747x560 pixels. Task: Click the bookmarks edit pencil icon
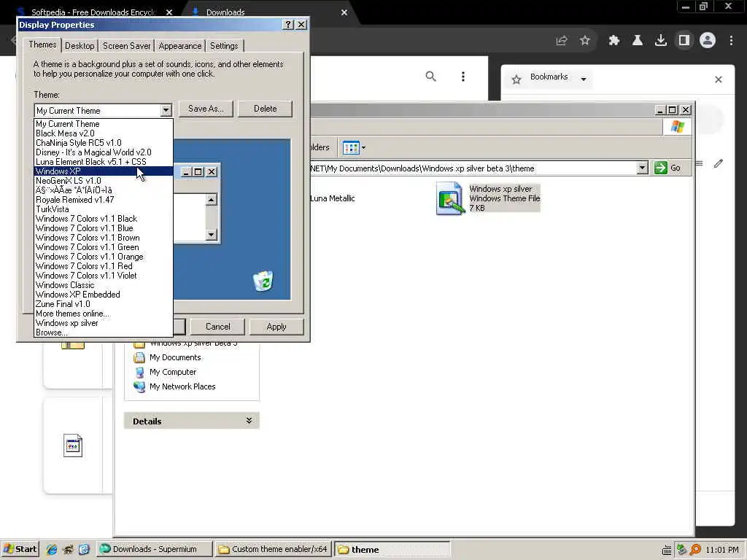coord(719,164)
